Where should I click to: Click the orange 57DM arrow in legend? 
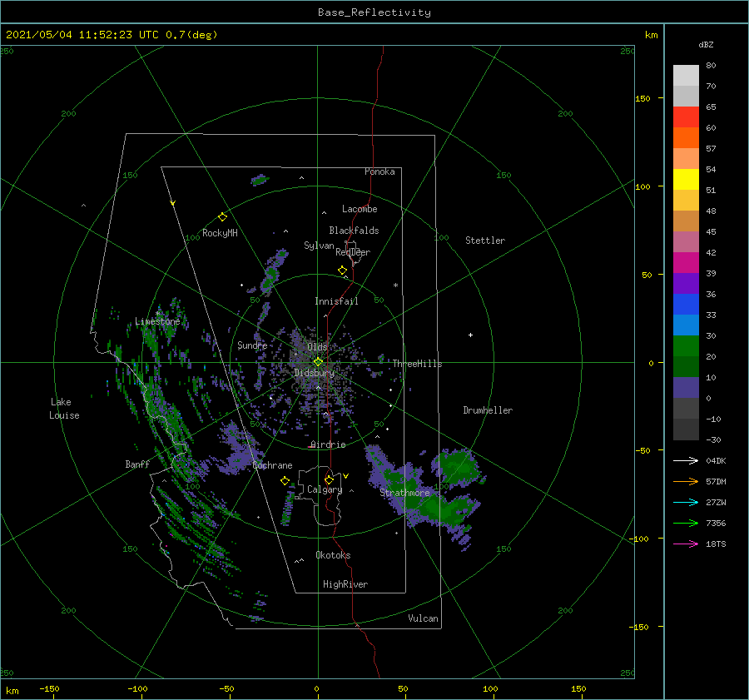tap(686, 482)
